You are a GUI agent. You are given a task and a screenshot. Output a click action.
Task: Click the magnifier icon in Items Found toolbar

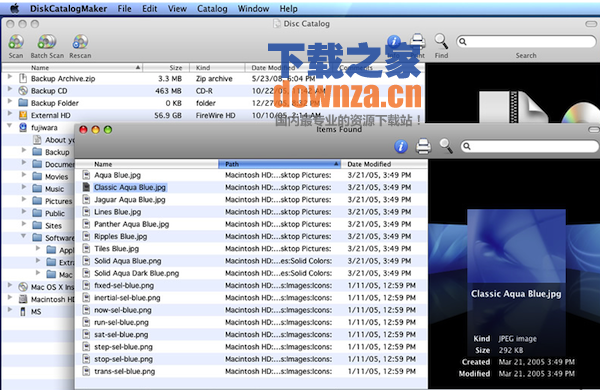446,146
